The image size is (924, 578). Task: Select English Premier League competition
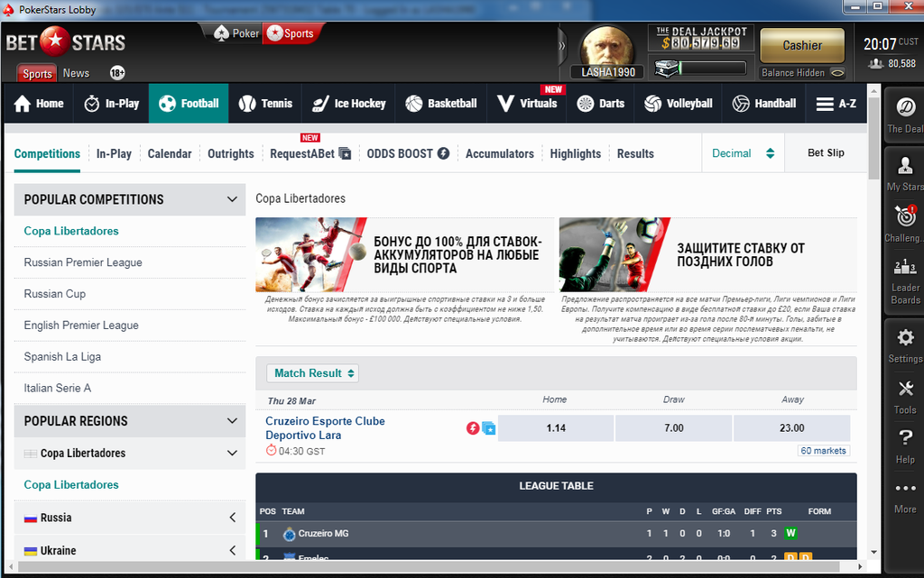click(x=81, y=325)
